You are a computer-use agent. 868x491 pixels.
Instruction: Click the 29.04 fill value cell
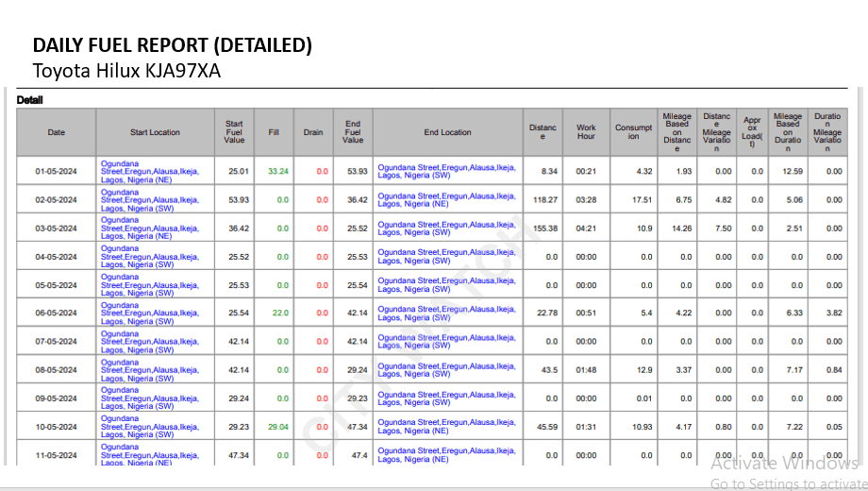277,428
